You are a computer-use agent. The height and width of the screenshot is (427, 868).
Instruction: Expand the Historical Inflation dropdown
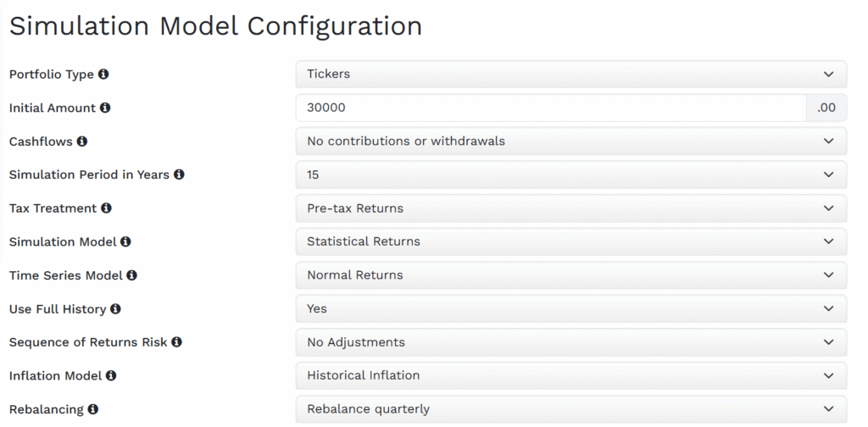(x=570, y=375)
